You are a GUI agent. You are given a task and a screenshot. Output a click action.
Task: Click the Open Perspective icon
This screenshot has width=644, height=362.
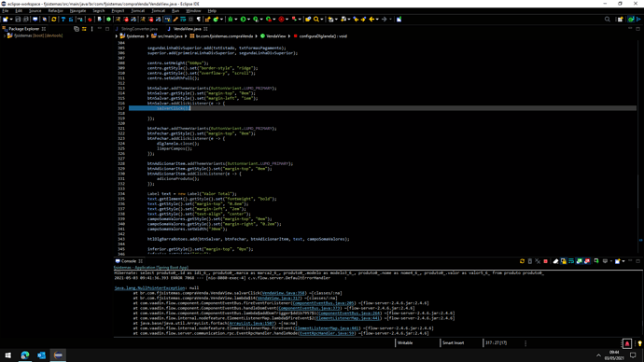coord(620,20)
